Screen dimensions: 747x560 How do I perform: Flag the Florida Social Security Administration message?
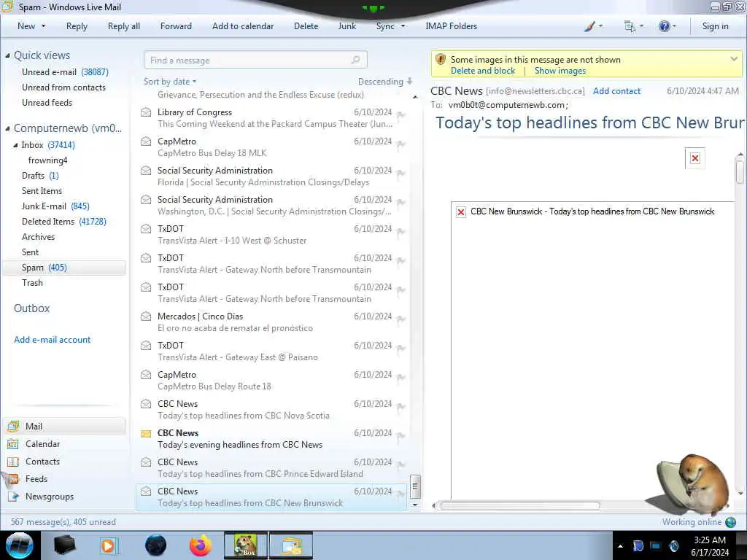[x=400, y=174]
